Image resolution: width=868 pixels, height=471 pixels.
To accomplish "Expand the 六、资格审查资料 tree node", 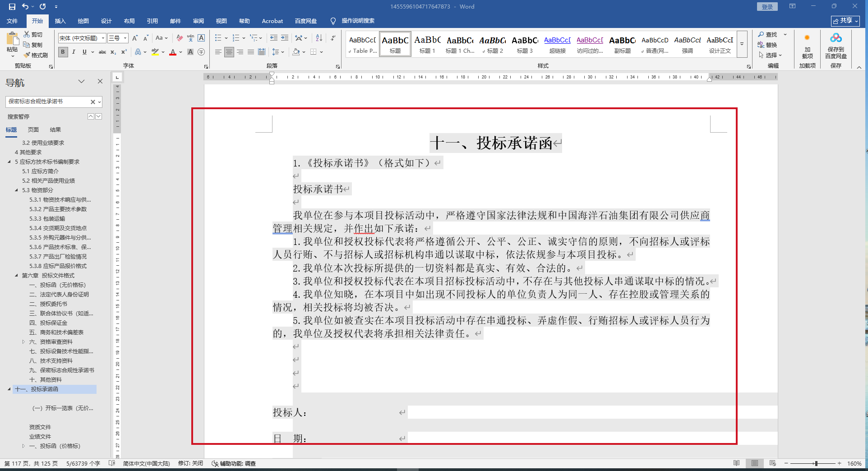I will (23, 342).
